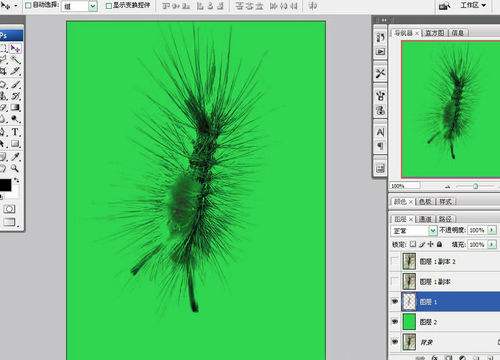Click the black foreground color swatch
500x360 pixels.
pyautogui.click(x=5, y=185)
